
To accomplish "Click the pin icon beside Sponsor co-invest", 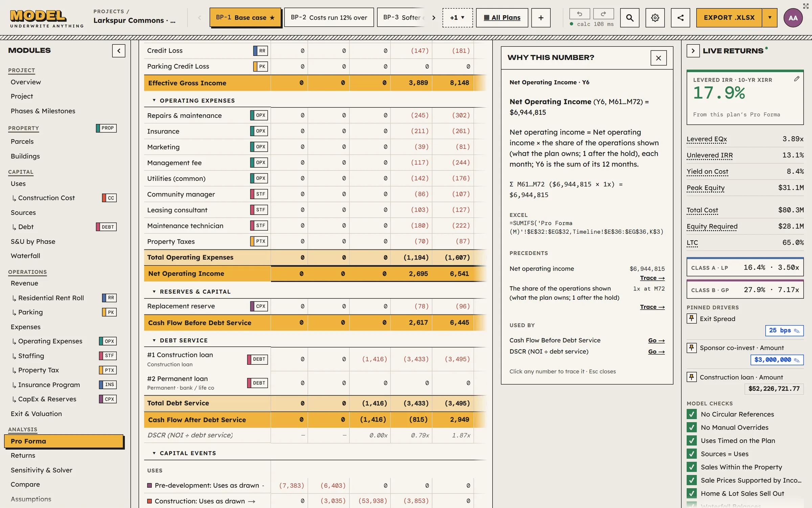I will 692,347.
